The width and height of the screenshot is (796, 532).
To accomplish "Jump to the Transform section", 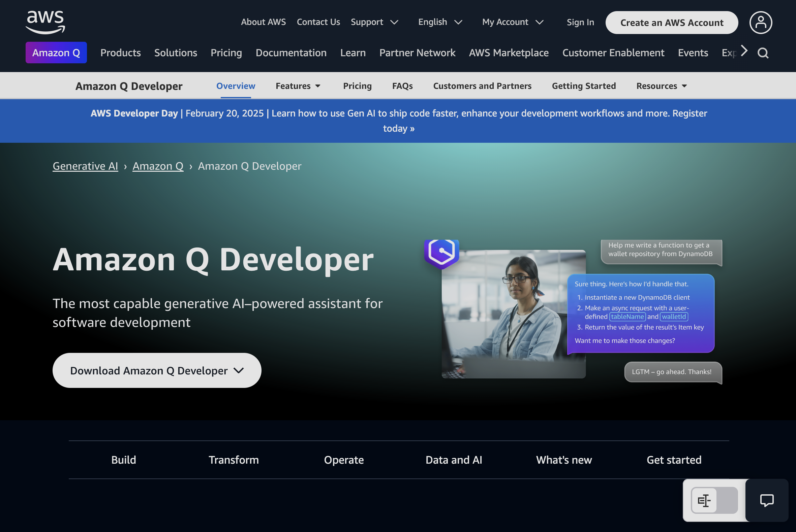I will pos(234,460).
